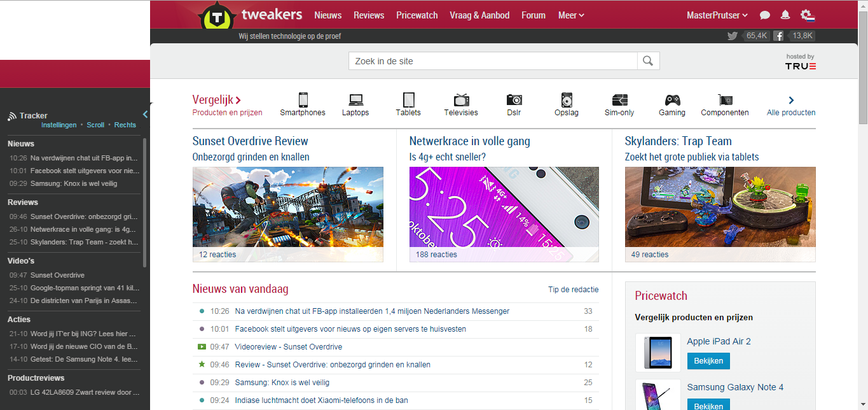
Task: Open the Skylanders: Trap Team headline
Action: (679, 141)
